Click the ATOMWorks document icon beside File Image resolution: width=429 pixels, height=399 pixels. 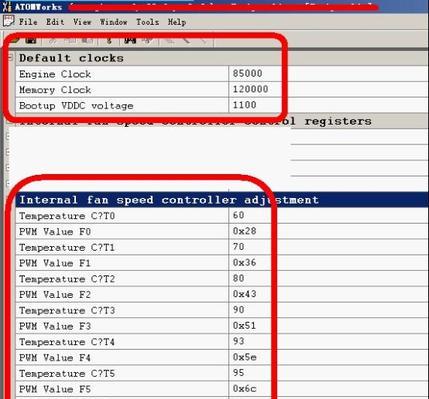tap(9, 21)
